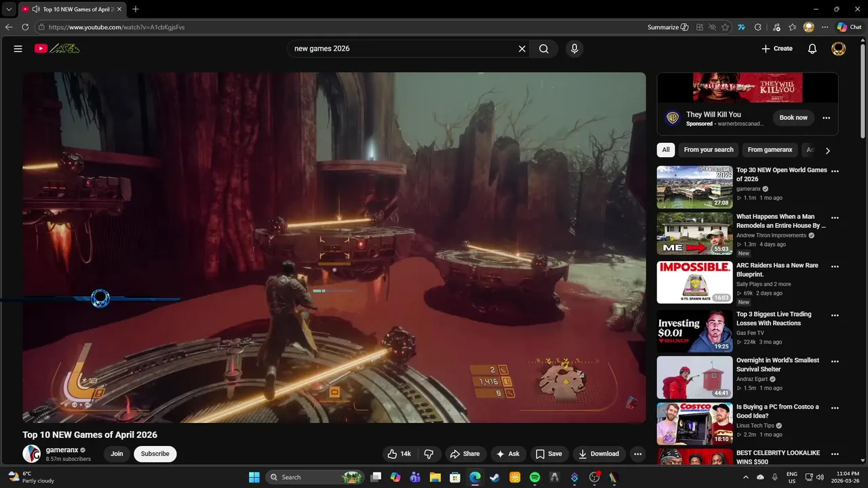868x488 pixels.
Task: Like the video with 14k likes
Action: pyautogui.click(x=399, y=454)
